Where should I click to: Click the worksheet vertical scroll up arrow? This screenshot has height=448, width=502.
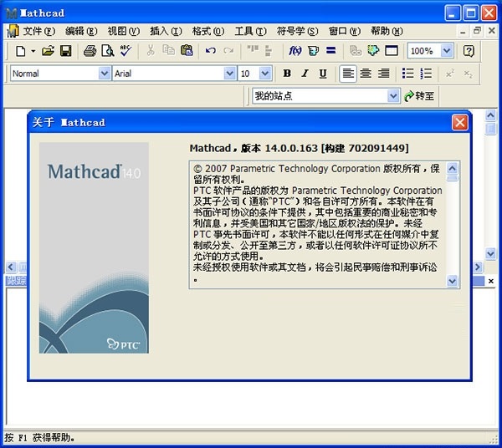click(490, 115)
